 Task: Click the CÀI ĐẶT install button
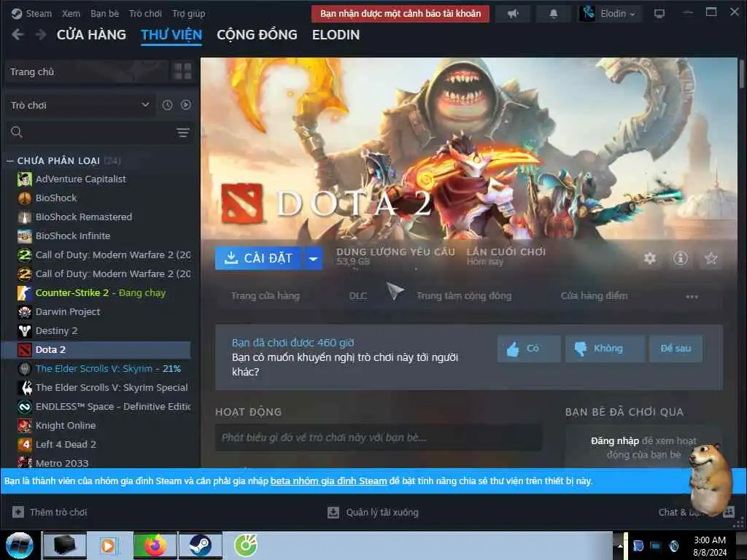pyautogui.click(x=258, y=258)
